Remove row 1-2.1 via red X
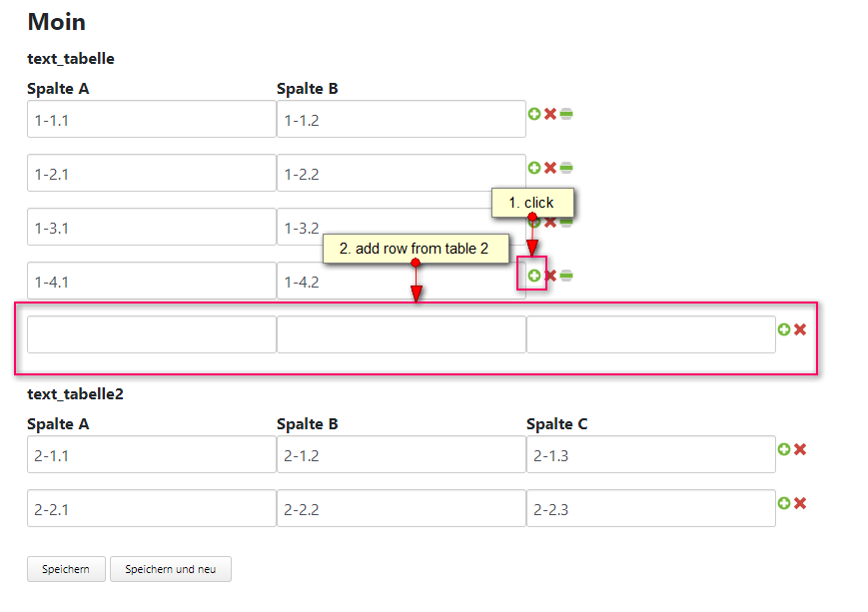Screen dimensions: 868x612 click(550, 168)
